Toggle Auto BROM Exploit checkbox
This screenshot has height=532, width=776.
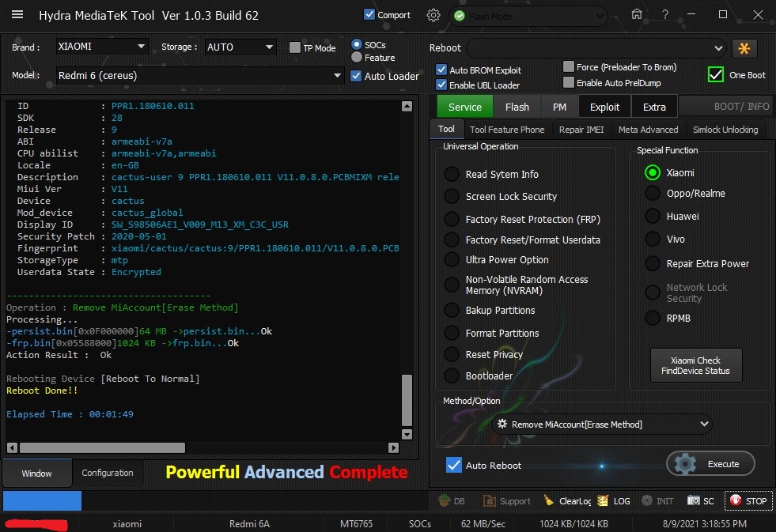(441, 70)
